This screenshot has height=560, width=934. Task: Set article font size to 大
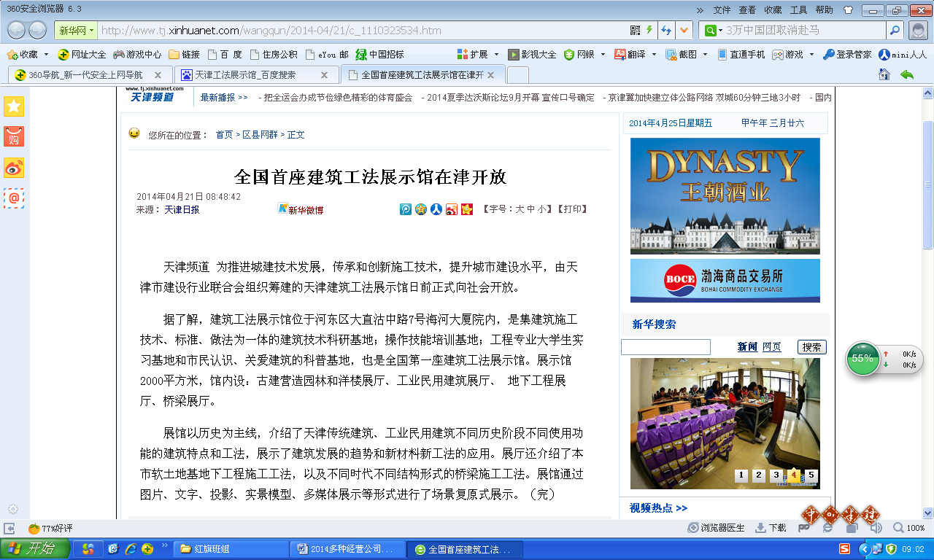[520, 209]
